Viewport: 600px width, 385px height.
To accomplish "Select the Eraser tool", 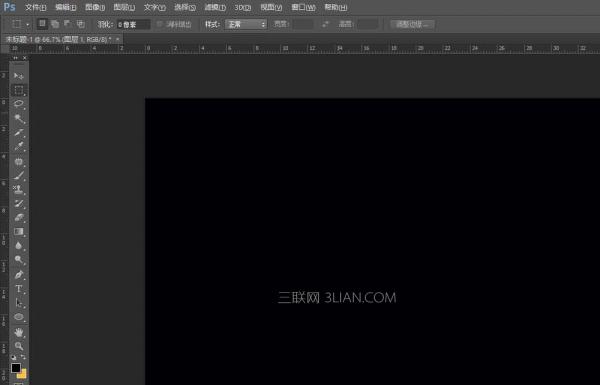I will tap(18, 217).
